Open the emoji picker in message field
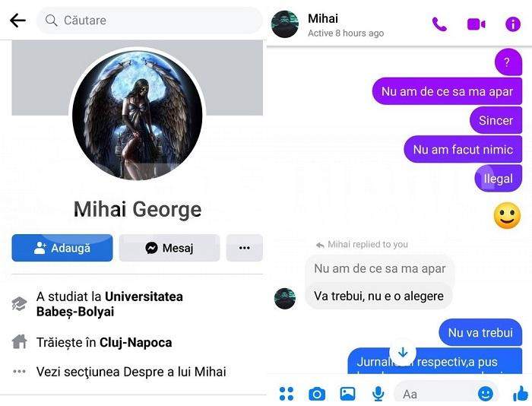Viewport: 532px width, 406px height. tap(485, 394)
